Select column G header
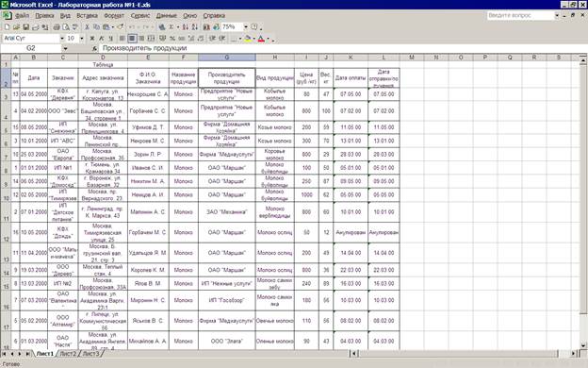 pos(227,57)
